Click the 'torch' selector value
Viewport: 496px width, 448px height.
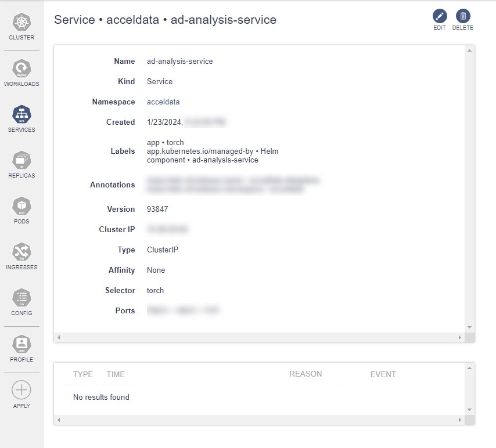pyautogui.click(x=155, y=290)
